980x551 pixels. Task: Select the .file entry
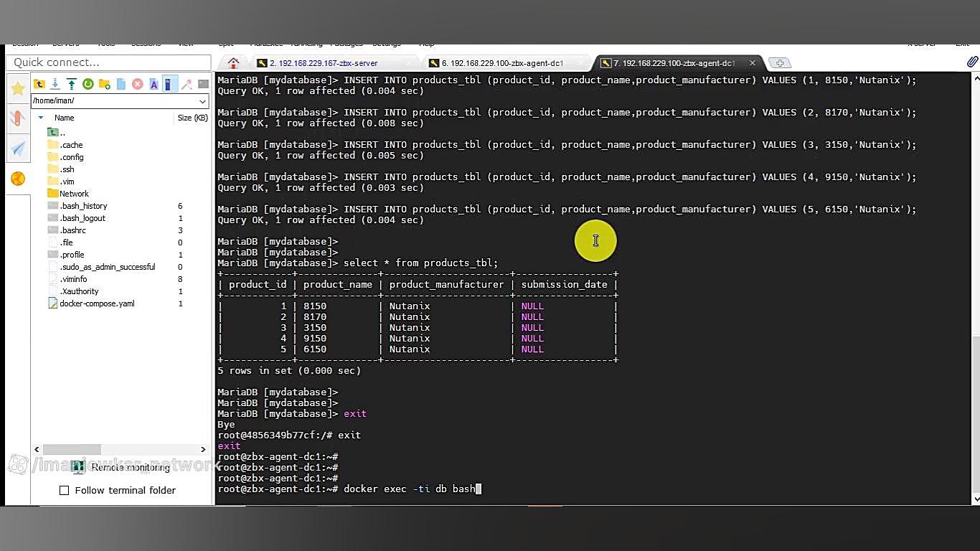tap(60, 242)
